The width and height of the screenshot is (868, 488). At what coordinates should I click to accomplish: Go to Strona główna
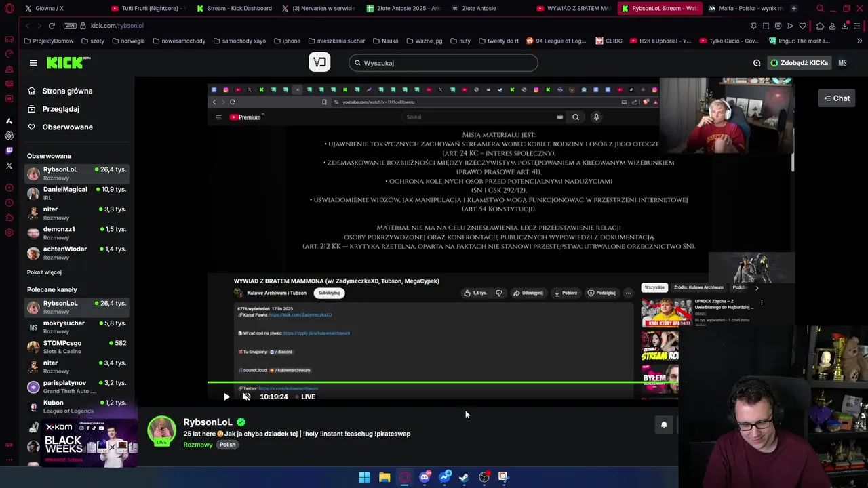(67, 91)
